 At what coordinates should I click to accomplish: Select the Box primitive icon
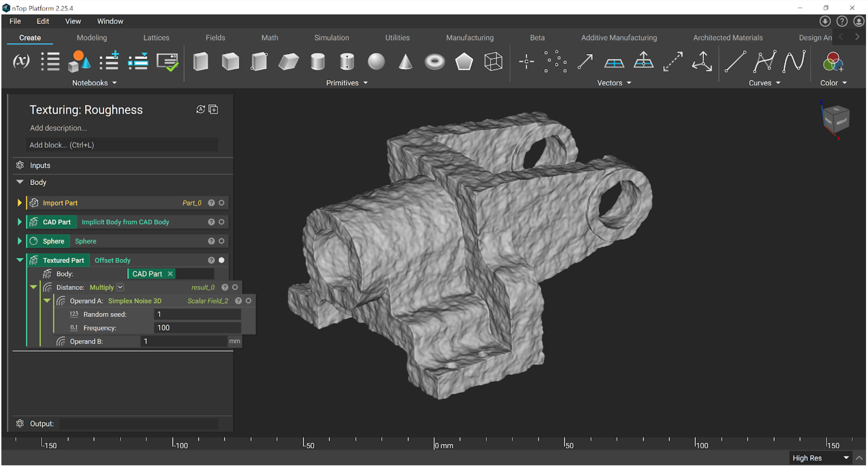tap(200, 62)
